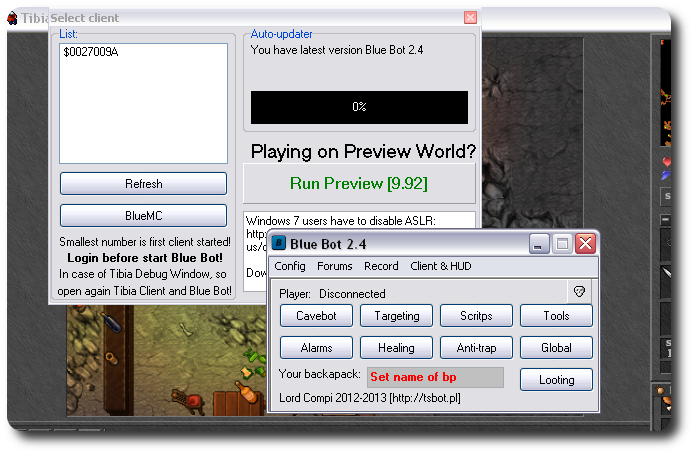The image size is (694, 454).
Task: Open the Forums menu
Action: [335, 266]
